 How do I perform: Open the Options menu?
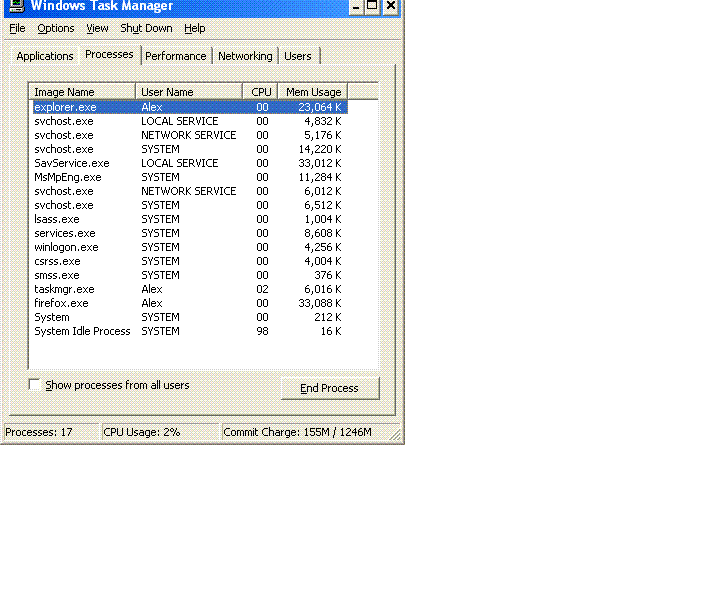[x=56, y=28]
